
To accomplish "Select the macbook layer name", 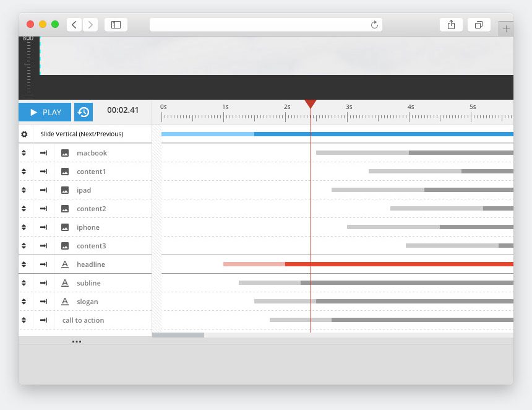I will pyautogui.click(x=92, y=153).
